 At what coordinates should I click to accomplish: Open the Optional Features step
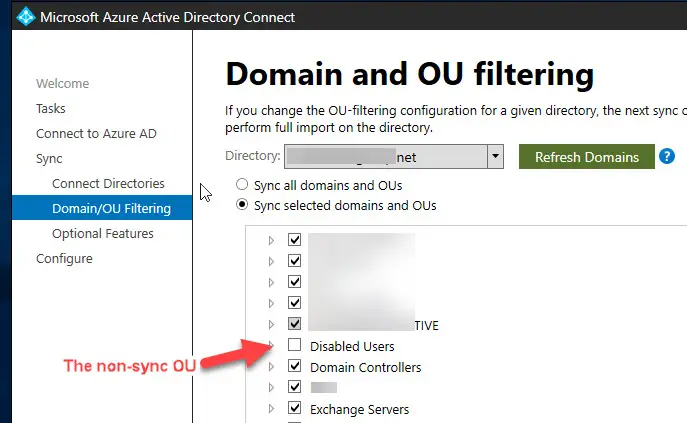[x=103, y=233]
